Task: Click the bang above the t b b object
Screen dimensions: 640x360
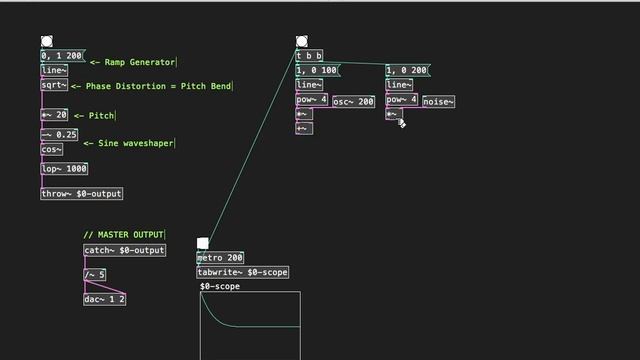Action: pos(302,41)
